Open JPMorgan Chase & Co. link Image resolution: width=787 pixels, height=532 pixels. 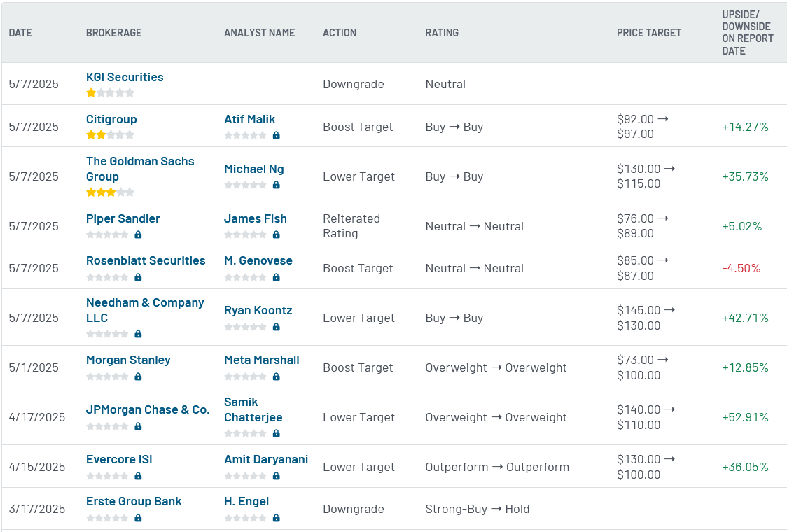148,409
